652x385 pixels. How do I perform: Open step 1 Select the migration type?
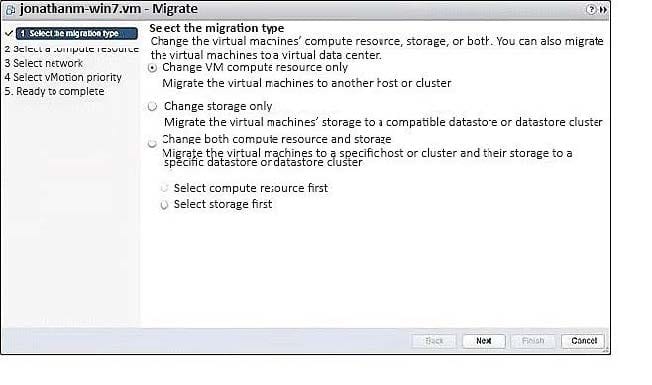coord(77,33)
